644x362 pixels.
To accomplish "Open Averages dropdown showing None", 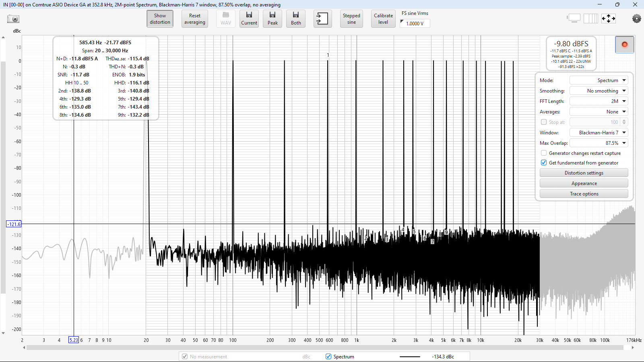I will 599,112.
